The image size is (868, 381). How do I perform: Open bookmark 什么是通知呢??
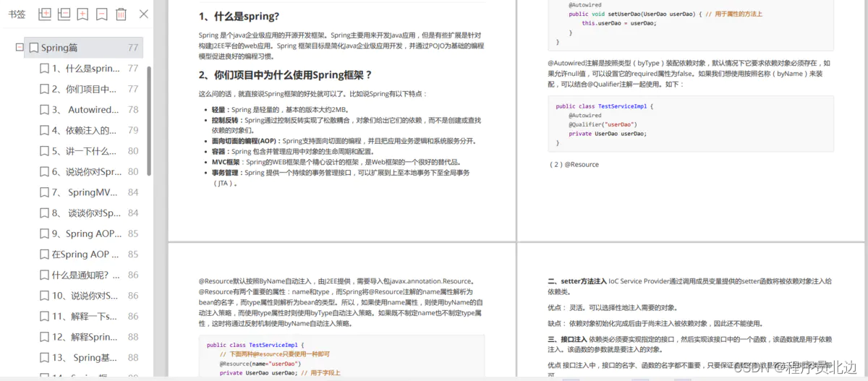(x=85, y=275)
